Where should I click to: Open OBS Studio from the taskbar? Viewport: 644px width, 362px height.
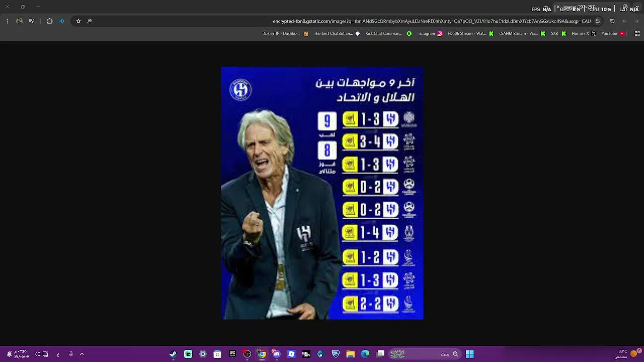247,354
